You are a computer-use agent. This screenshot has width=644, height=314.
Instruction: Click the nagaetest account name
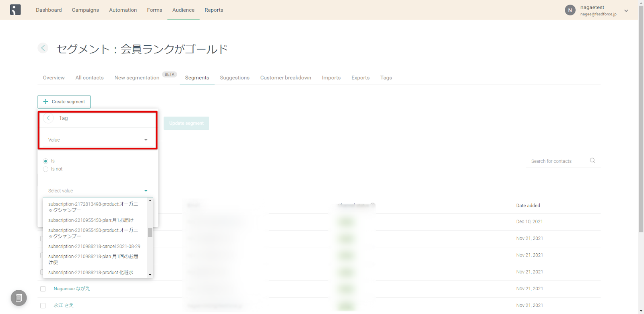pyautogui.click(x=592, y=7)
